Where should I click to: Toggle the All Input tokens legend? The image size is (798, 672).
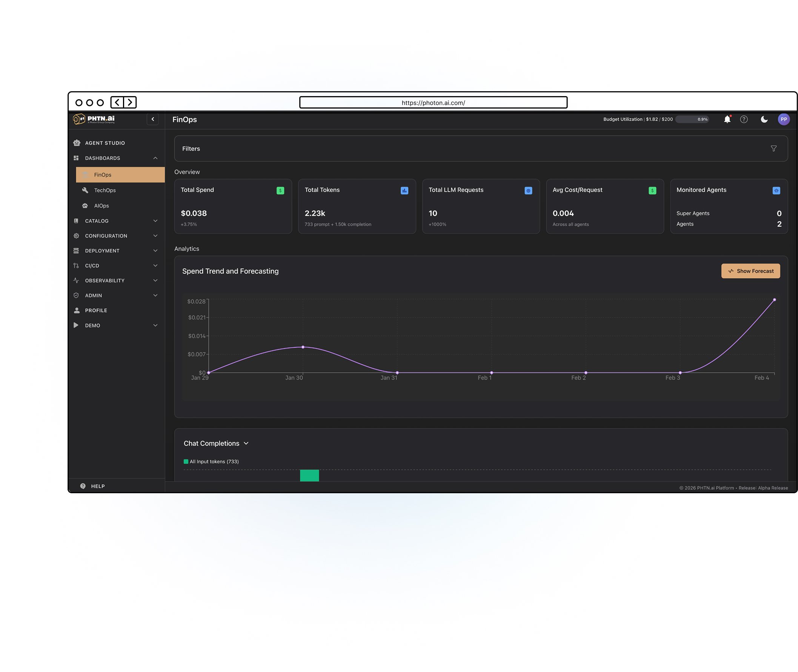(211, 461)
